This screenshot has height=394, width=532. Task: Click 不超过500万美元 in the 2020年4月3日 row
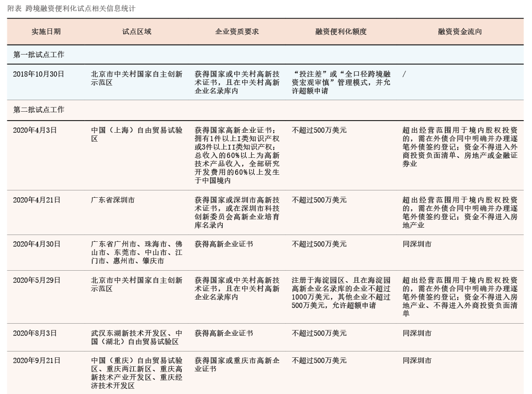[319, 130]
